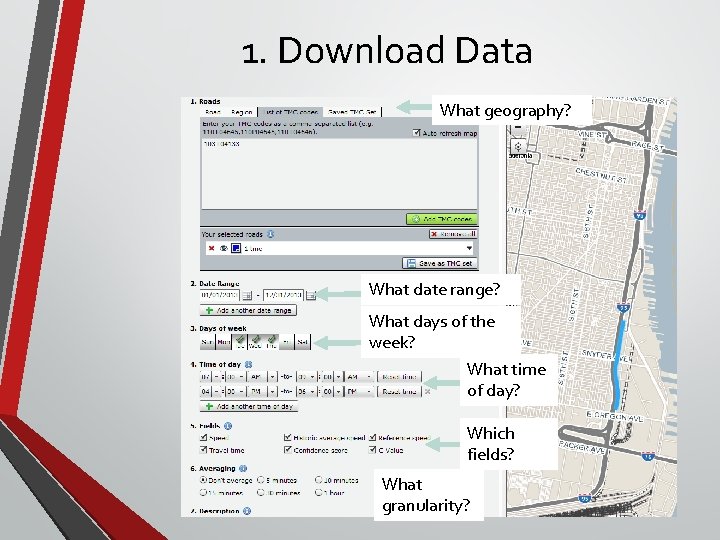Click inside the TMC codes text area

339,174
